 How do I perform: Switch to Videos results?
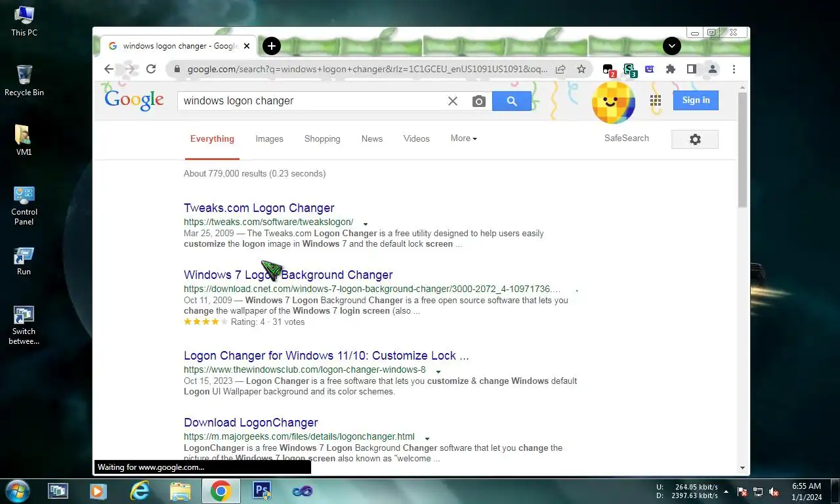(x=417, y=138)
